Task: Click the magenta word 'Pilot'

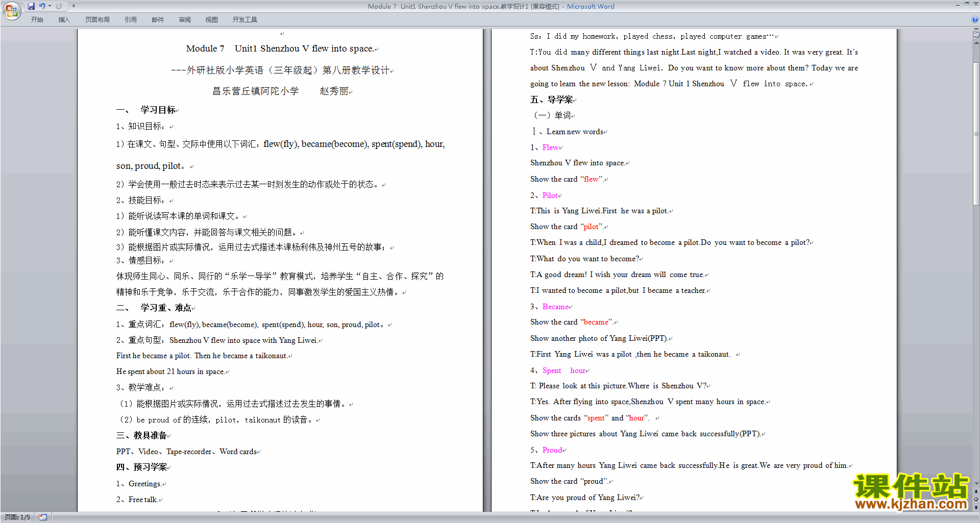Action: (x=550, y=195)
